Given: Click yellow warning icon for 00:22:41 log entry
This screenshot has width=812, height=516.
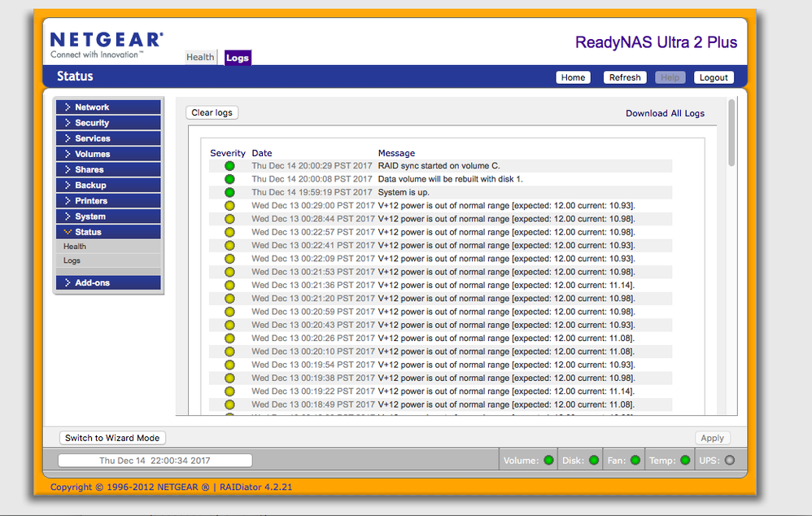Looking at the screenshot, I should click(x=229, y=246).
